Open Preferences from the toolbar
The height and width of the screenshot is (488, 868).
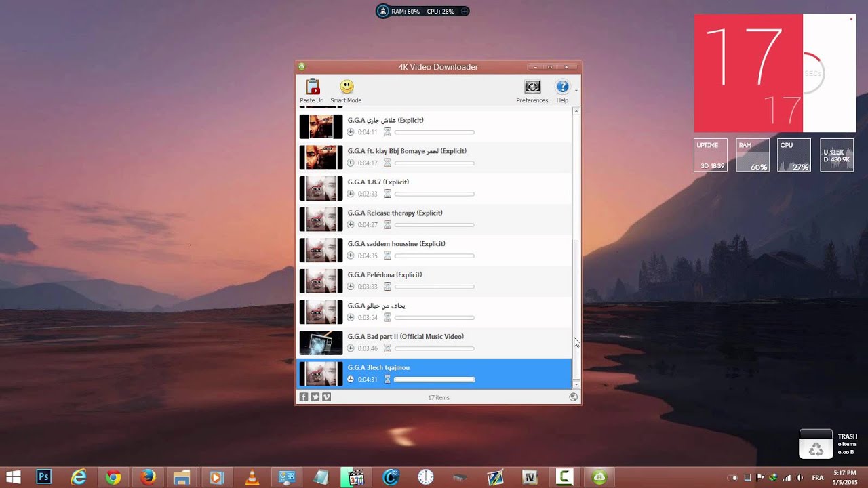532,91
